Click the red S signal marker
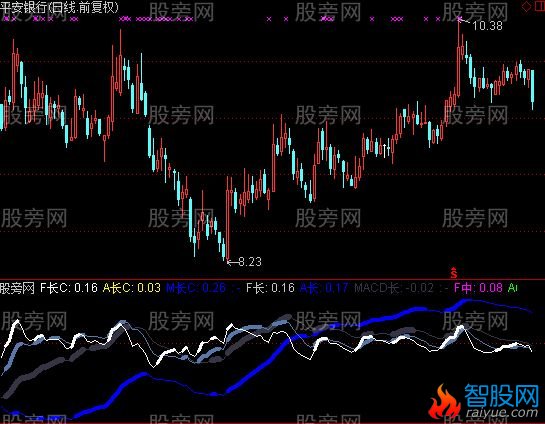 (x=454, y=273)
